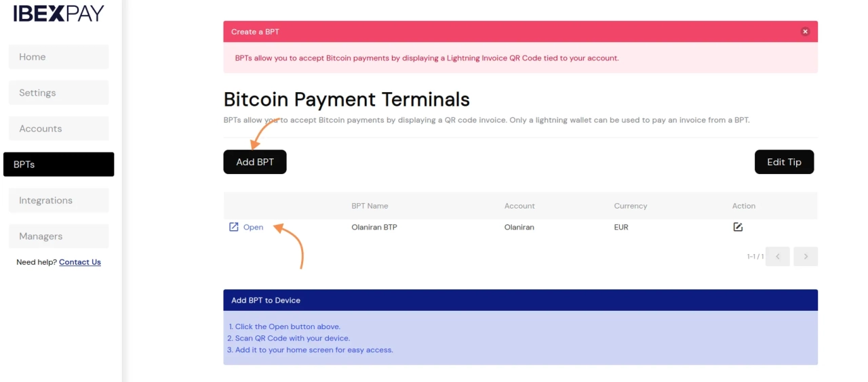Click the IBEXPAY logo
The image size is (868, 382).
coord(59,14)
